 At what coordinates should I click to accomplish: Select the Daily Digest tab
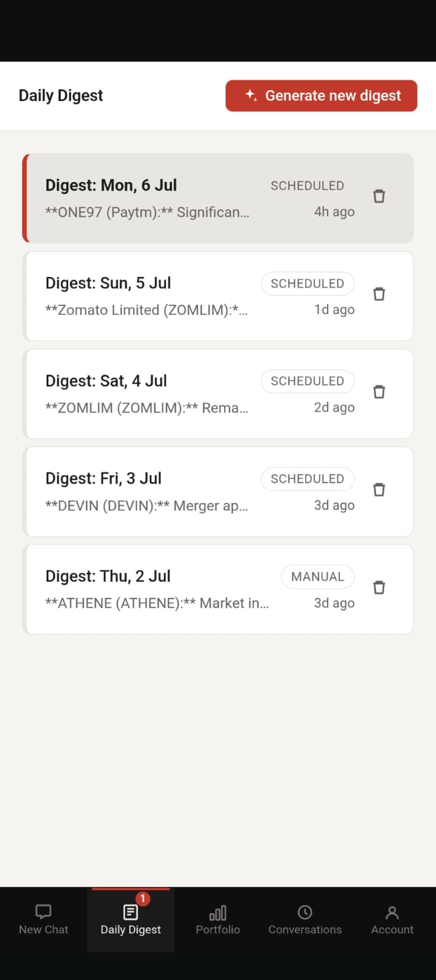pyautogui.click(x=130, y=920)
